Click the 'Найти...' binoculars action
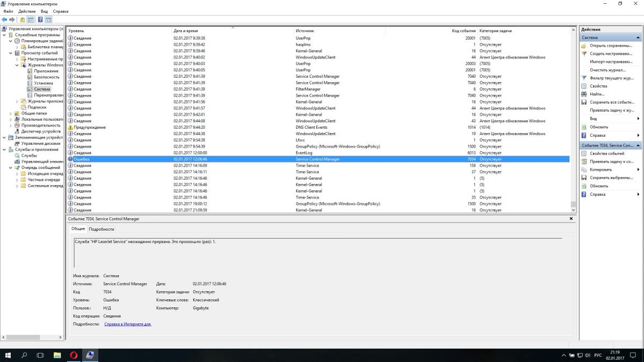644x362 pixels. click(x=597, y=94)
